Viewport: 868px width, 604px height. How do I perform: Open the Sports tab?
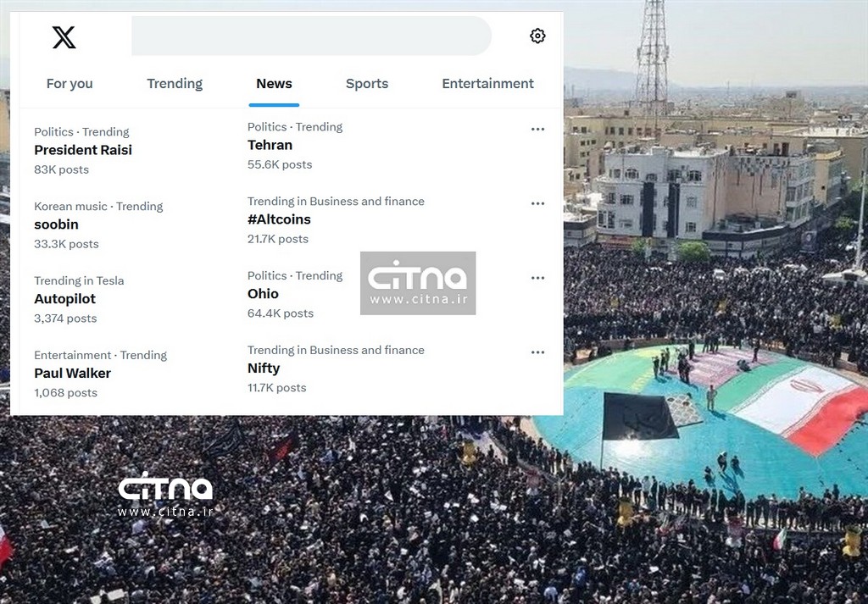click(367, 84)
